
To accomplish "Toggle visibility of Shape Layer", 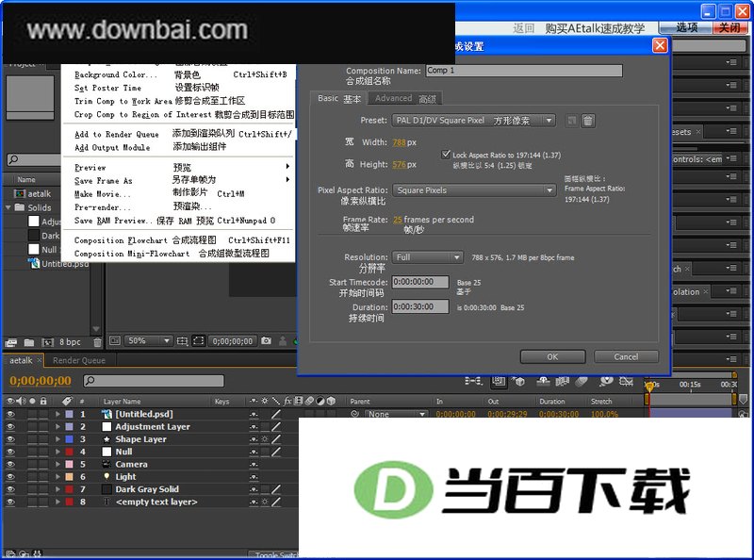I will point(10,439).
